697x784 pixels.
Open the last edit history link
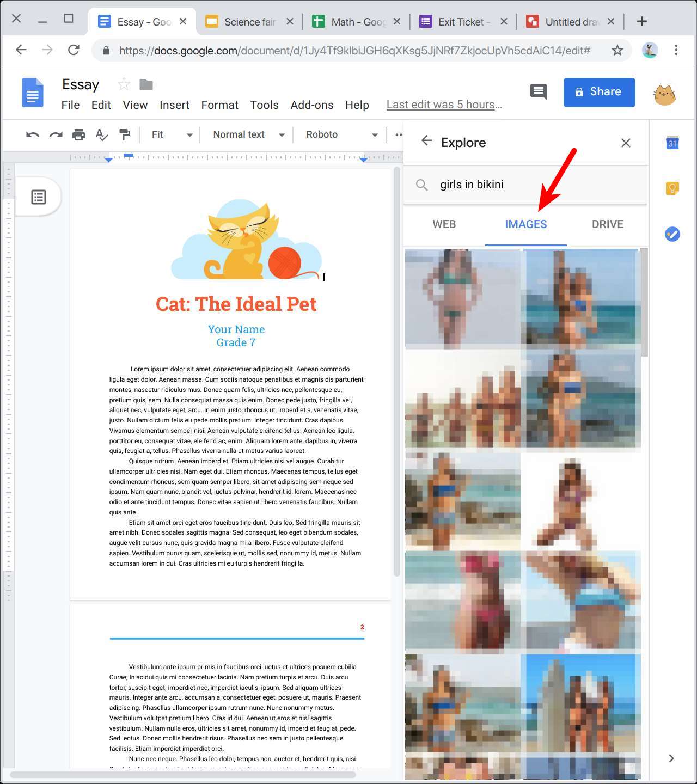click(x=444, y=104)
